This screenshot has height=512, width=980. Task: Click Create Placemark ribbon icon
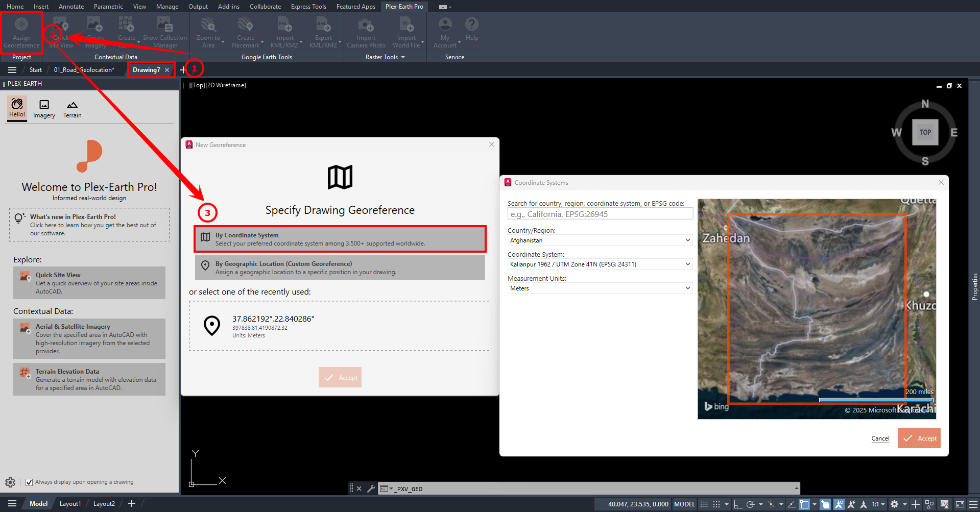245,33
